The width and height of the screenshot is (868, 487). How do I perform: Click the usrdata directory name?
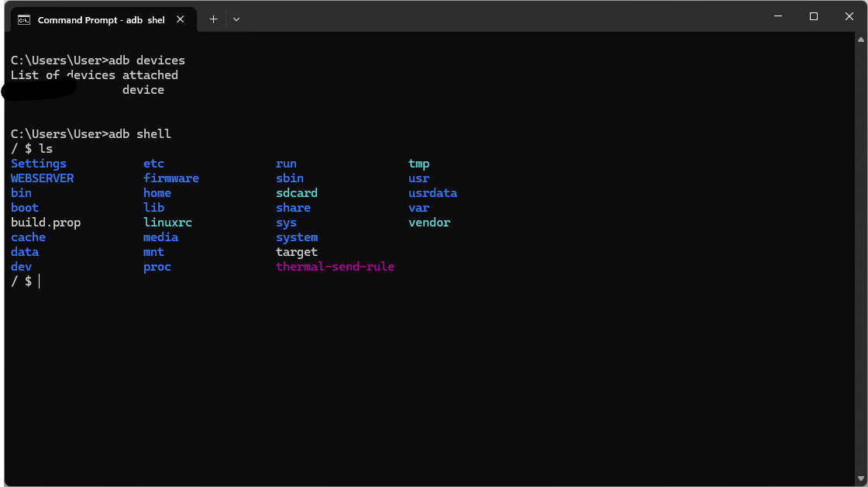point(432,193)
